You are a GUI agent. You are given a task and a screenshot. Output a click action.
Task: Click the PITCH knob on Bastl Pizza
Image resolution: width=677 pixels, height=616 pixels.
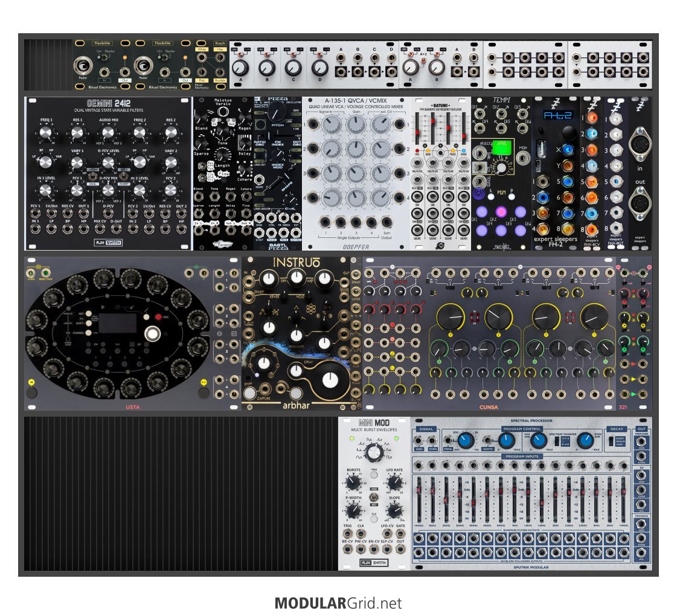click(277, 113)
